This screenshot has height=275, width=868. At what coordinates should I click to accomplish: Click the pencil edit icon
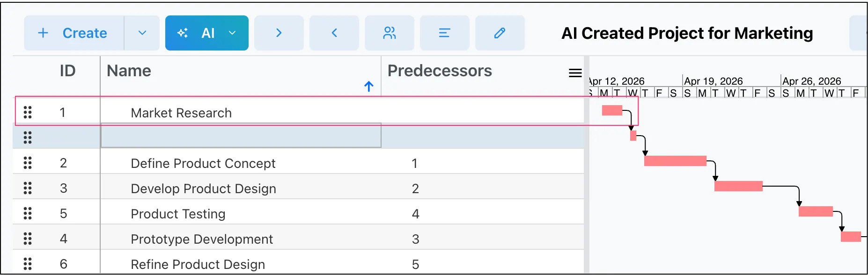[500, 33]
